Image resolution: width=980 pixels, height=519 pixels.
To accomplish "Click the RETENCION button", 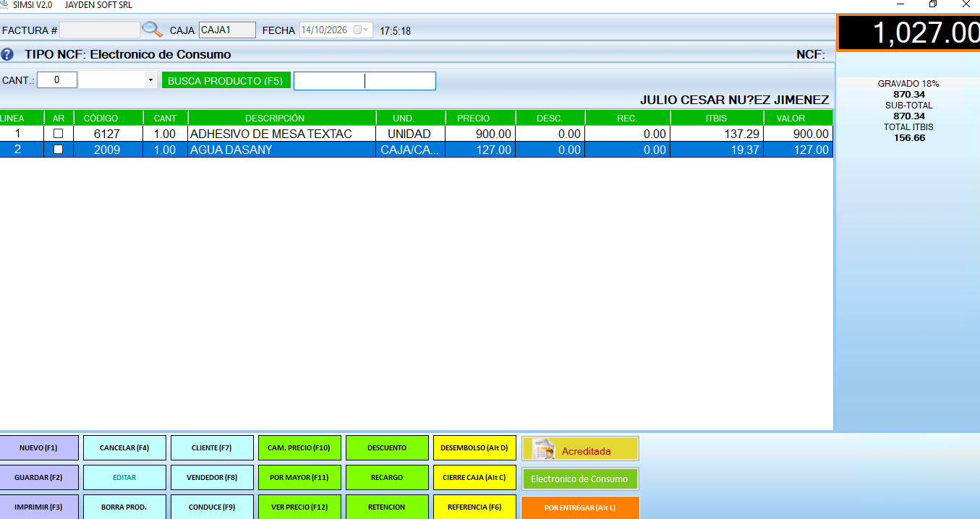I will pyautogui.click(x=387, y=507).
